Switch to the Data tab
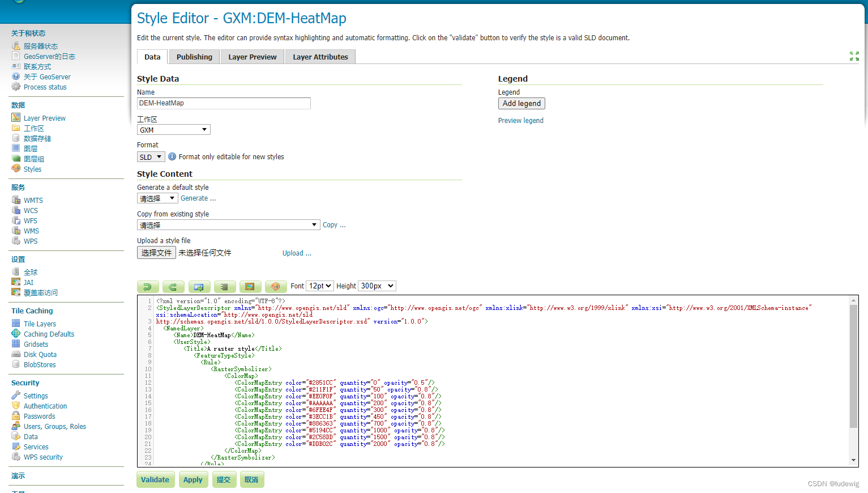This screenshot has width=868, height=493. click(x=152, y=57)
